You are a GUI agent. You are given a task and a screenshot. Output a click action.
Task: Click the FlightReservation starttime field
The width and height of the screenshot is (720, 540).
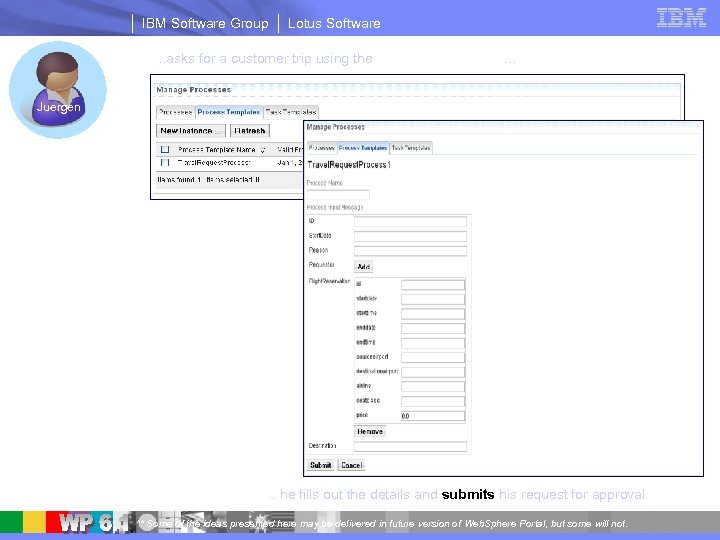tap(433, 314)
